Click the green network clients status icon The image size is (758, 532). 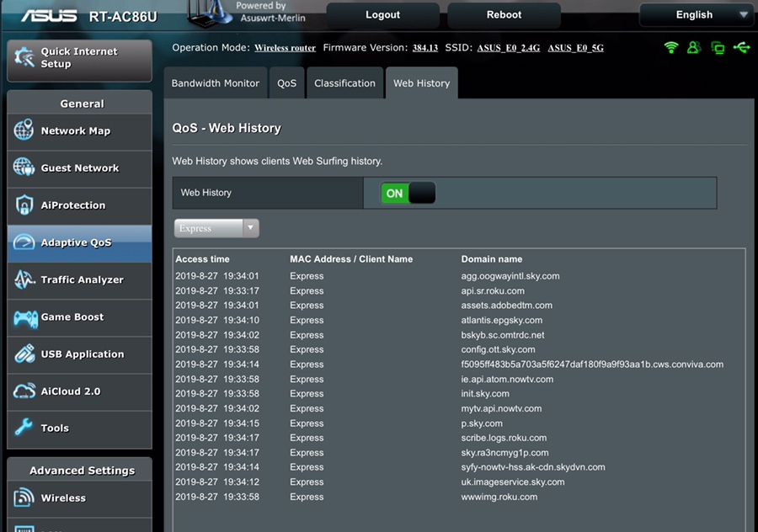(x=718, y=48)
